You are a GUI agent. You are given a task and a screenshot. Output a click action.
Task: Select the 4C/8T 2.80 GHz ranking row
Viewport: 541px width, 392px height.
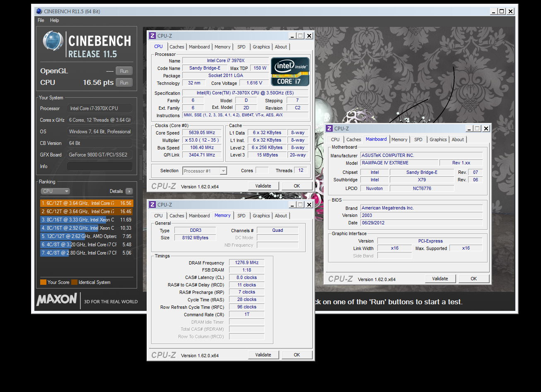click(87, 253)
